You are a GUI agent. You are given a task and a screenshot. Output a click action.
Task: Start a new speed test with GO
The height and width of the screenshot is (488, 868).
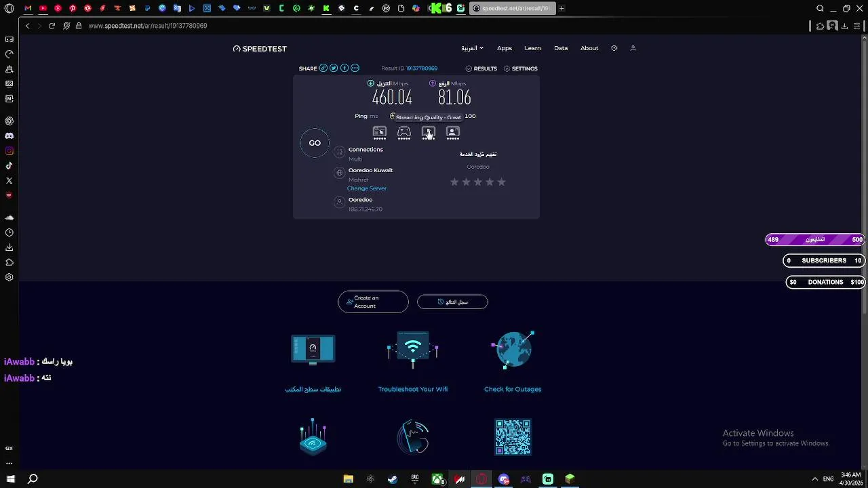(x=315, y=143)
